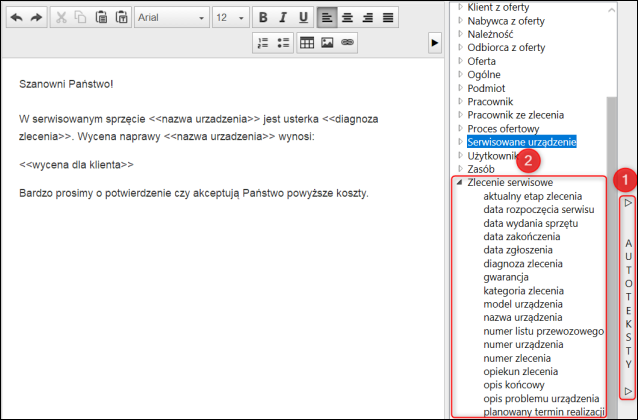Click the Oferta tree item label
Screen dimensions: 638x420
coord(481,61)
